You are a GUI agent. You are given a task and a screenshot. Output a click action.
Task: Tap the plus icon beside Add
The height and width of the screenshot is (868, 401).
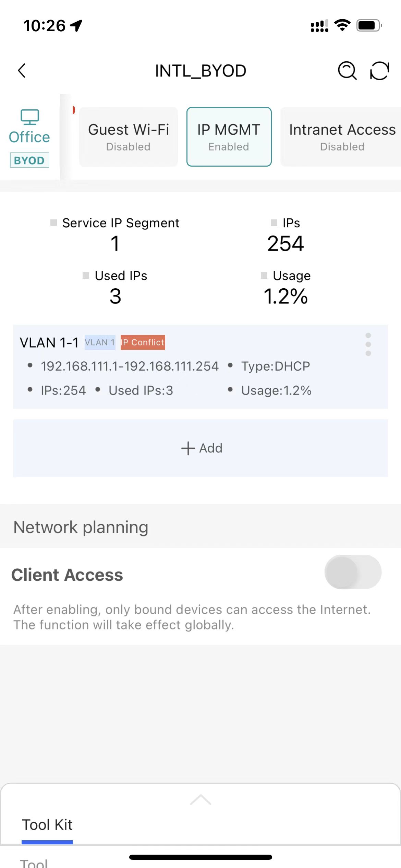(188, 448)
